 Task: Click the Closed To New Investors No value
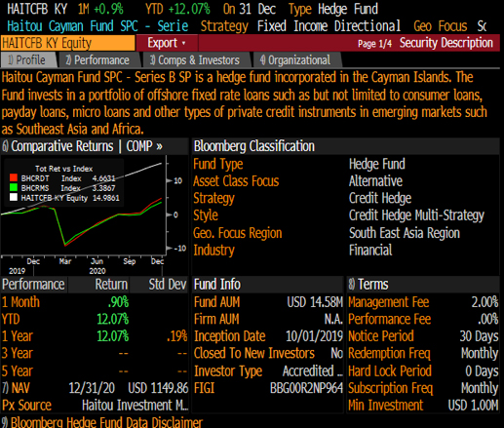(x=337, y=354)
